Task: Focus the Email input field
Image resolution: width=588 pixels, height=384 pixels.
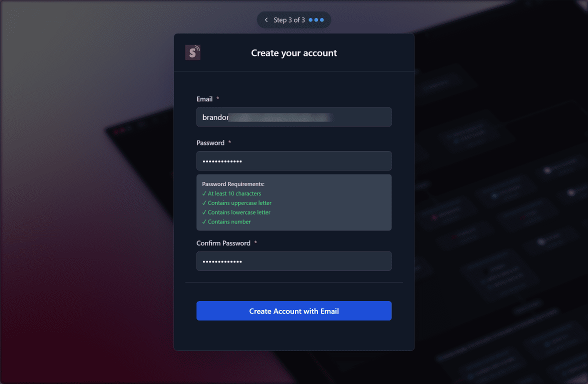Action: [x=294, y=117]
